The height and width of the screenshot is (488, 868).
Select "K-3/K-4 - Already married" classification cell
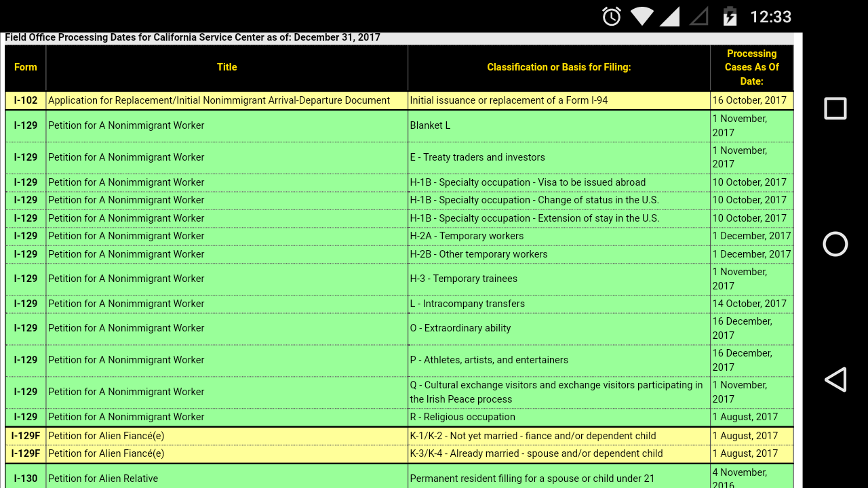click(x=559, y=453)
